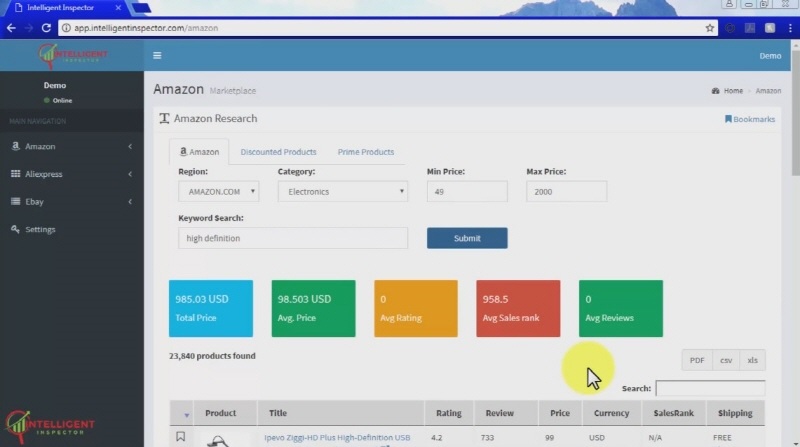Export results as xls
This screenshot has height=447, width=800.
pyautogui.click(x=752, y=360)
